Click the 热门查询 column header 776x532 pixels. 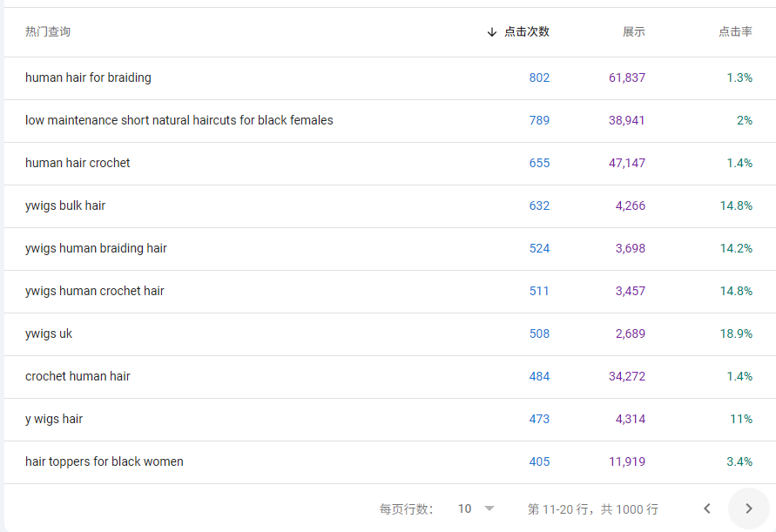click(48, 31)
